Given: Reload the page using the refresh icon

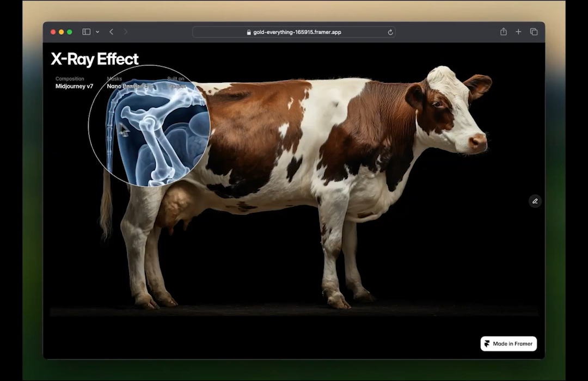Looking at the screenshot, I should pos(390,32).
